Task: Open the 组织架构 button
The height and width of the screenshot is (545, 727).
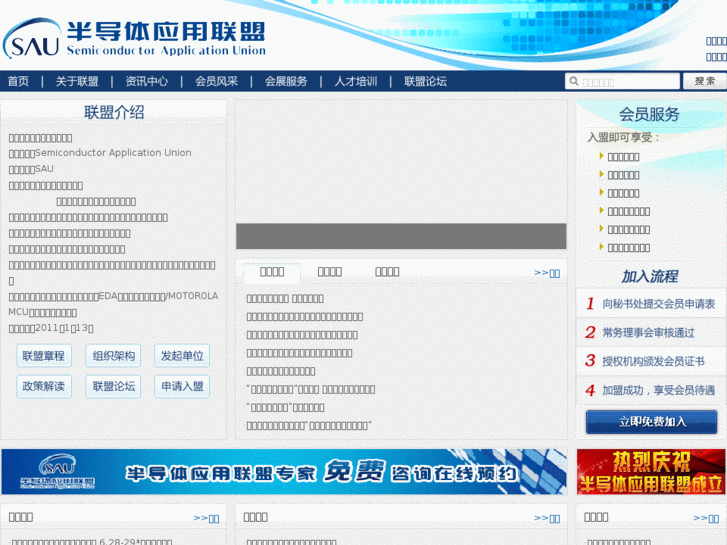Action: (x=113, y=356)
